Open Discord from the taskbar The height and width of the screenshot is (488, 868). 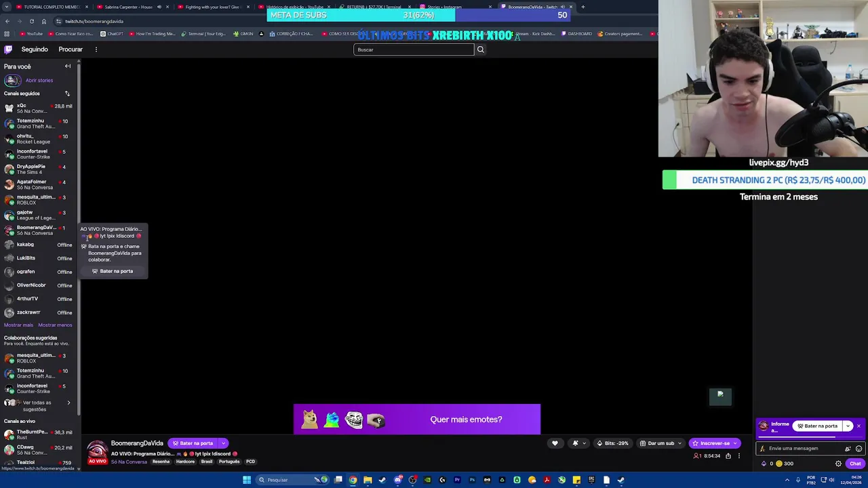point(398,480)
